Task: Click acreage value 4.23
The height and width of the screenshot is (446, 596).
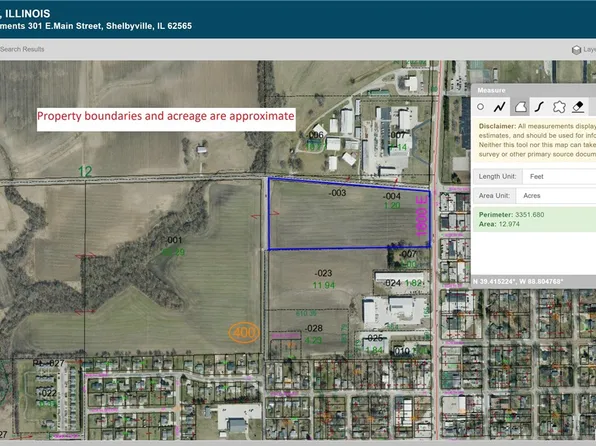Action: coord(314,341)
